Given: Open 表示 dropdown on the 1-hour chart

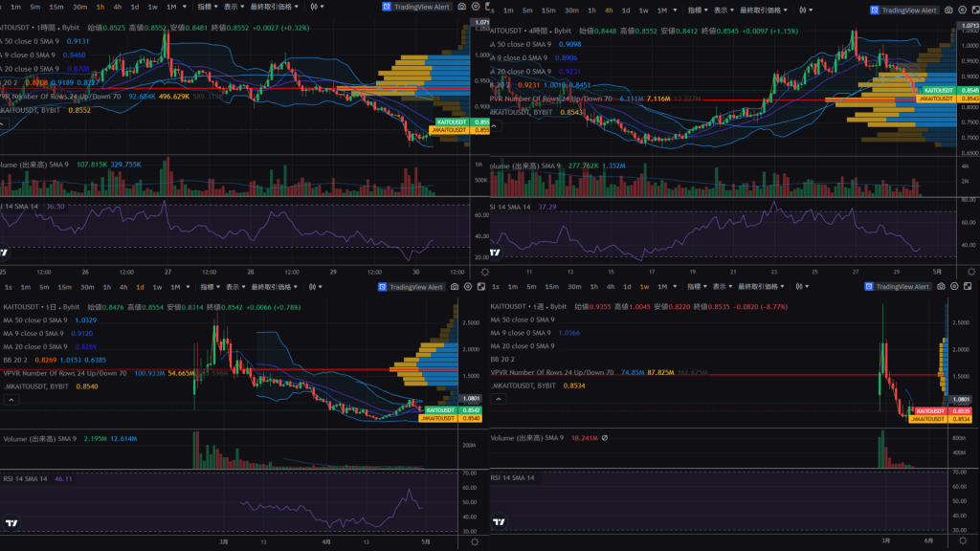Looking at the screenshot, I should tap(234, 7).
